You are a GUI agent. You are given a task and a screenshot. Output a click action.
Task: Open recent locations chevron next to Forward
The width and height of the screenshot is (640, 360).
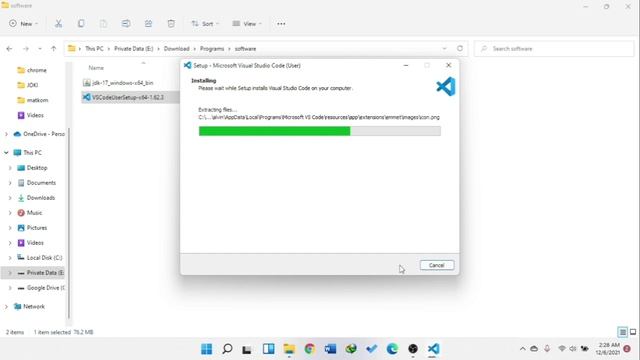click(40, 49)
